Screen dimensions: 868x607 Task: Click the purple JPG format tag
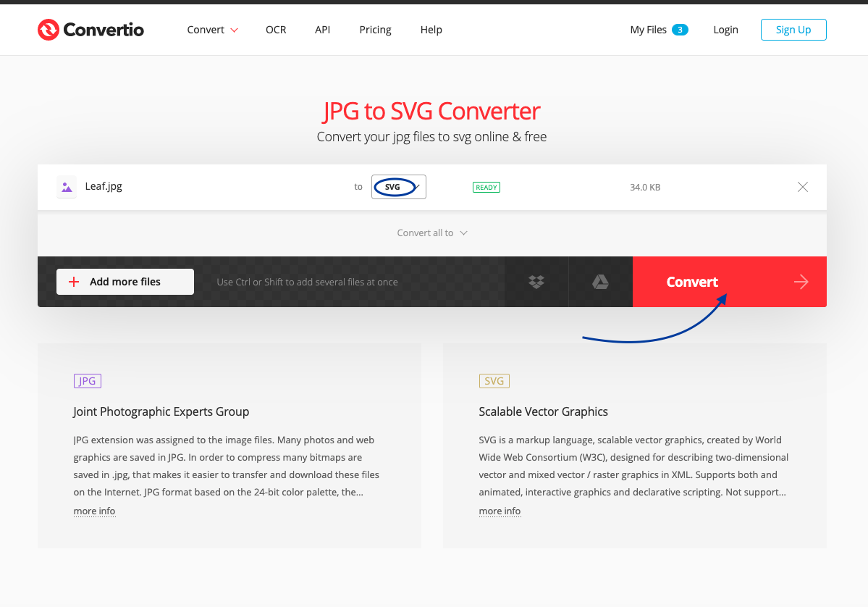click(x=88, y=381)
